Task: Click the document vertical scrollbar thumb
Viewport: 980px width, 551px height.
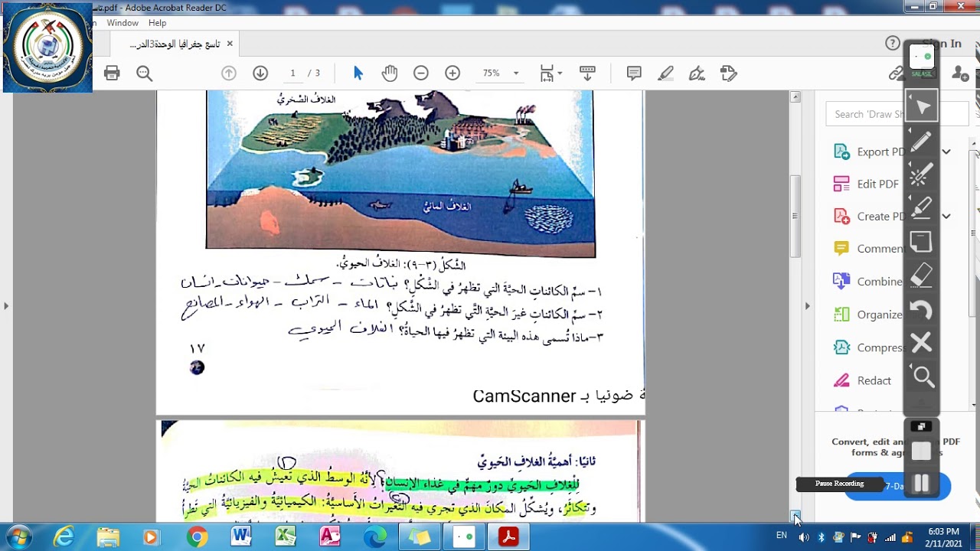Action: [x=795, y=216]
